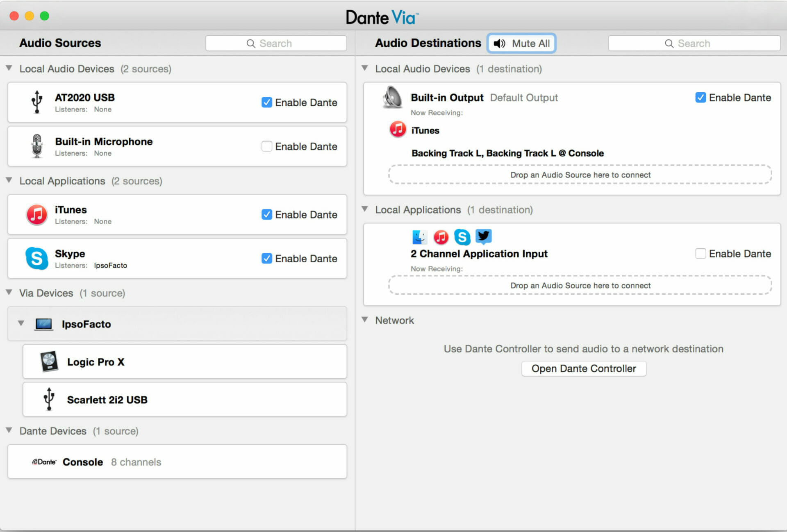Select the Skype source icon

37,258
